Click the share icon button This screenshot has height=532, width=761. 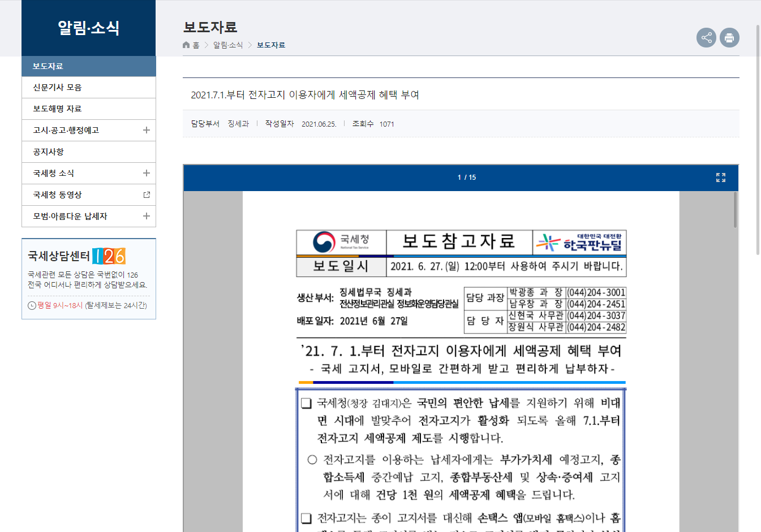tap(706, 38)
